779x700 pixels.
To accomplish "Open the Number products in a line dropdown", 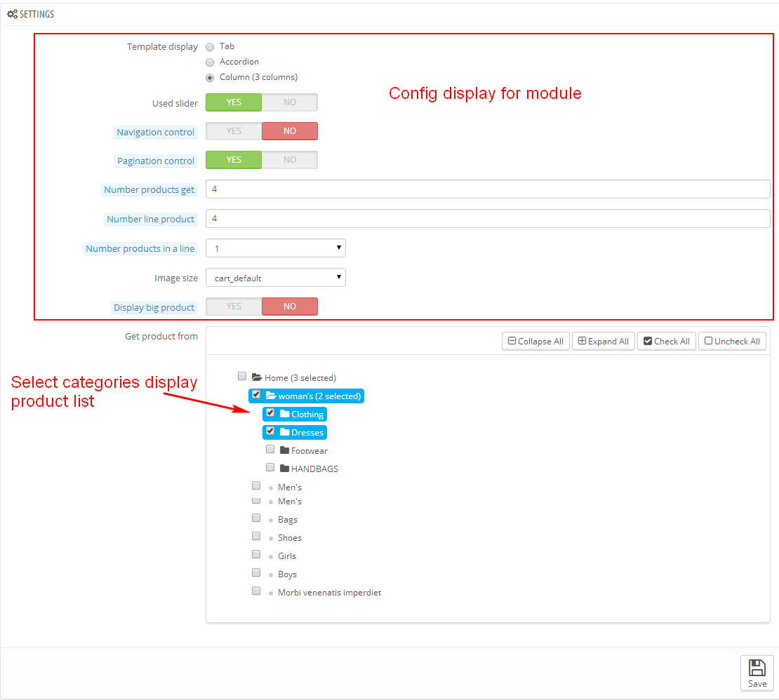I will tap(275, 248).
